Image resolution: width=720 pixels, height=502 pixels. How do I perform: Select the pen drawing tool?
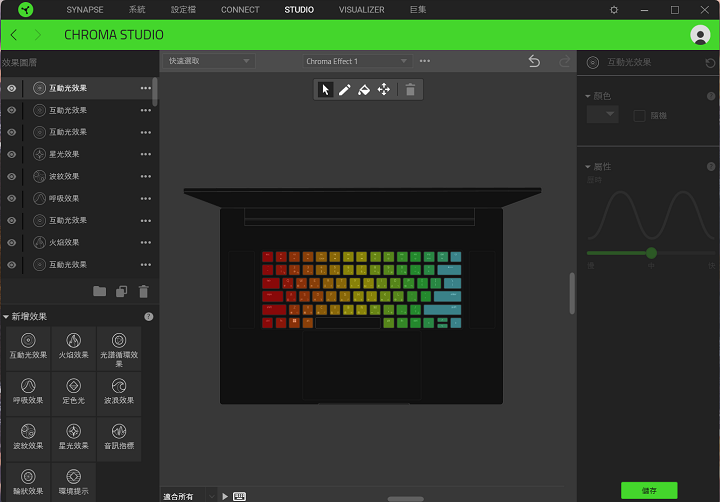[344, 90]
